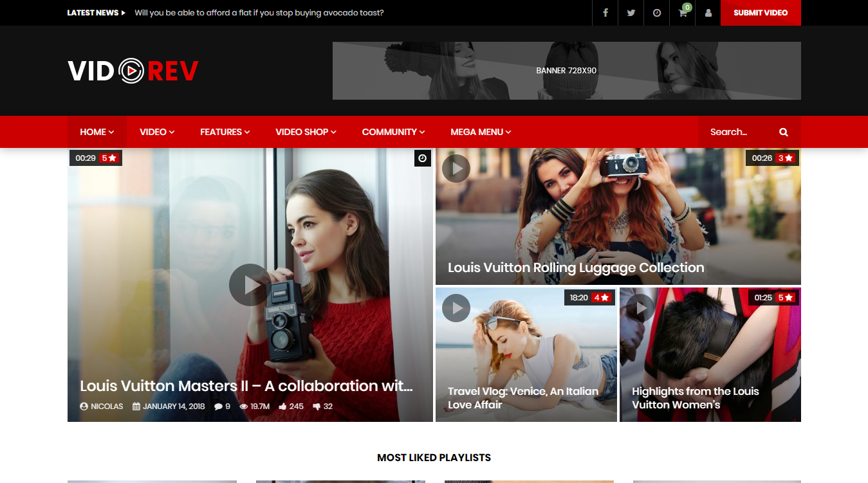Viewport: 868px width, 483px height.
Task: Expand the Community menu dropdown
Action: click(394, 132)
